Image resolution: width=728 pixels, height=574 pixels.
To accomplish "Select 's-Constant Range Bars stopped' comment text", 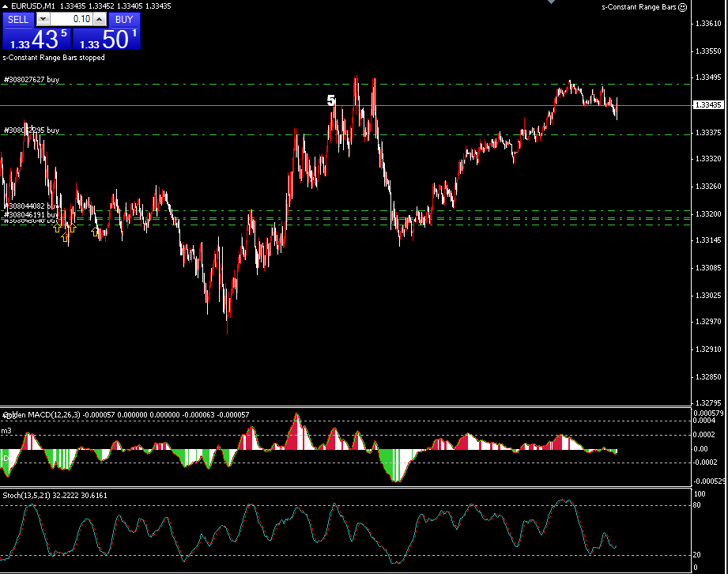I will pyautogui.click(x=54, y=58).
